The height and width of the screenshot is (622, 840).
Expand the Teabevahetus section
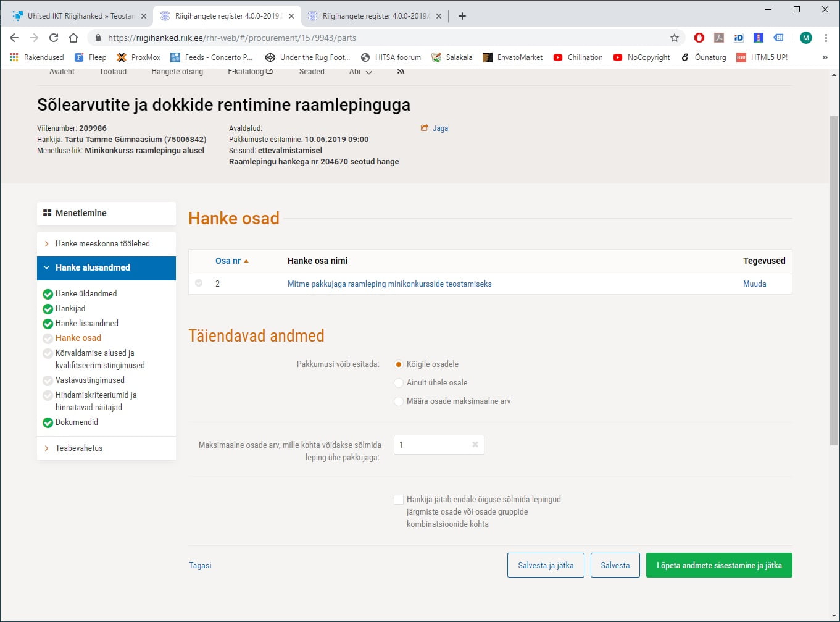(x=106, y=448)
